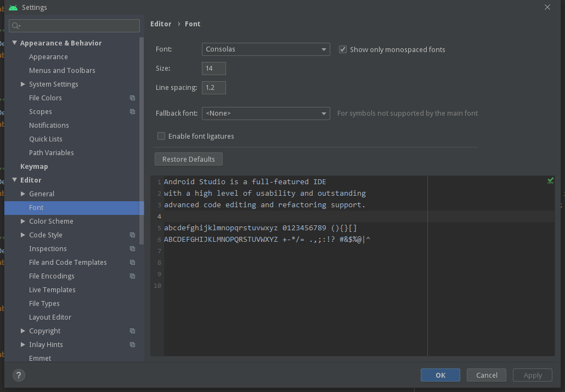Click Restore Defaults button
Image resolution: width=565 pixels, height=392 pixels.
189,159
